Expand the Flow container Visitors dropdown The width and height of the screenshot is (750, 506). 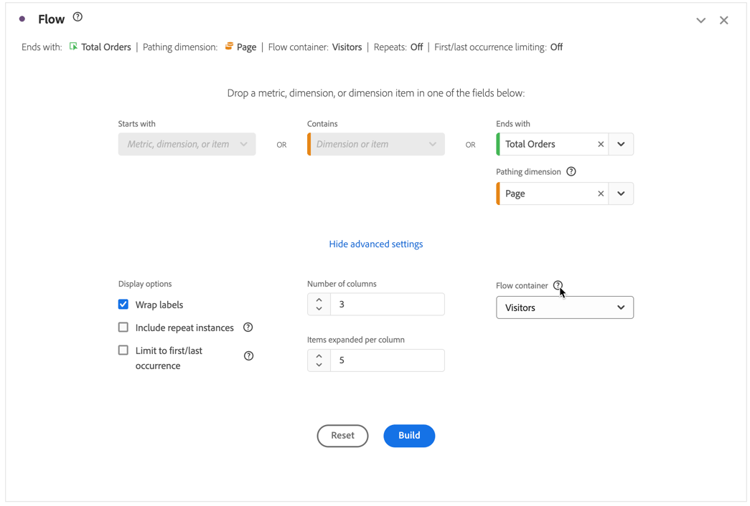tap(565, 308)
